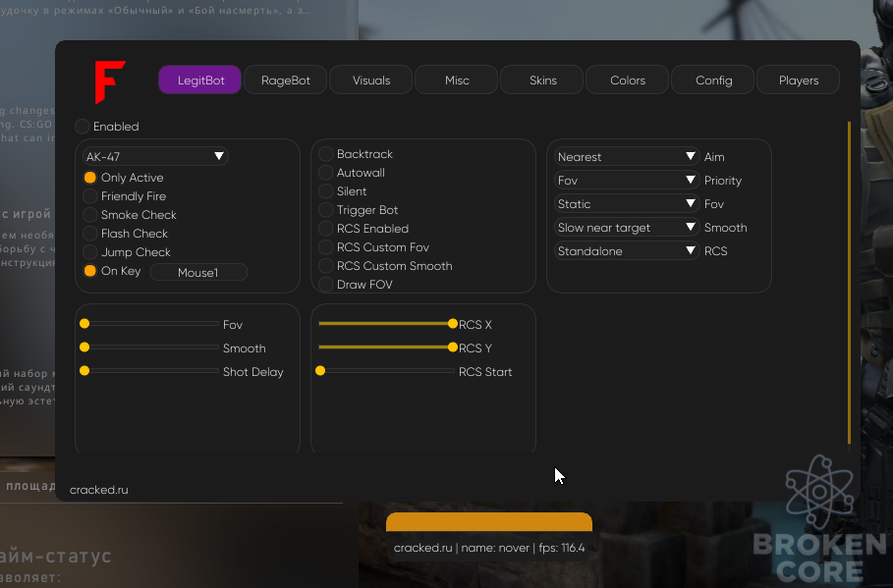Open the AK-47 weapon dropdown

pyautogui.click(x=155, y=156)
